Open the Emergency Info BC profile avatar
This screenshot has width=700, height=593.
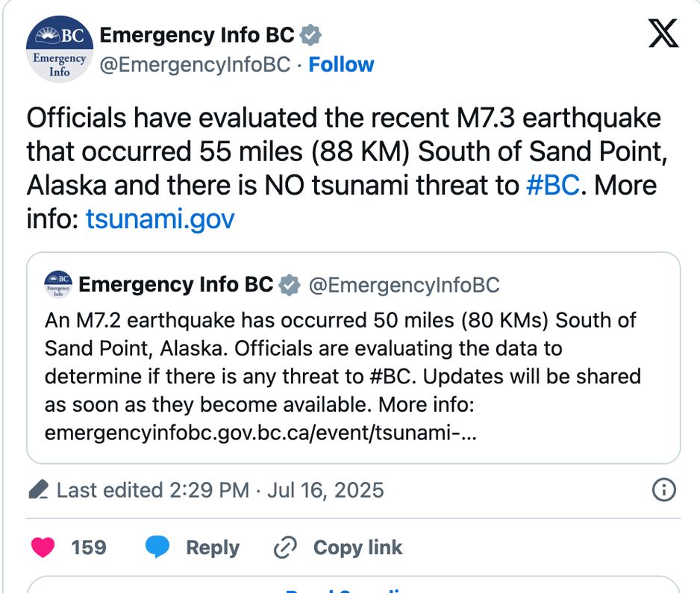coord(60,49)
